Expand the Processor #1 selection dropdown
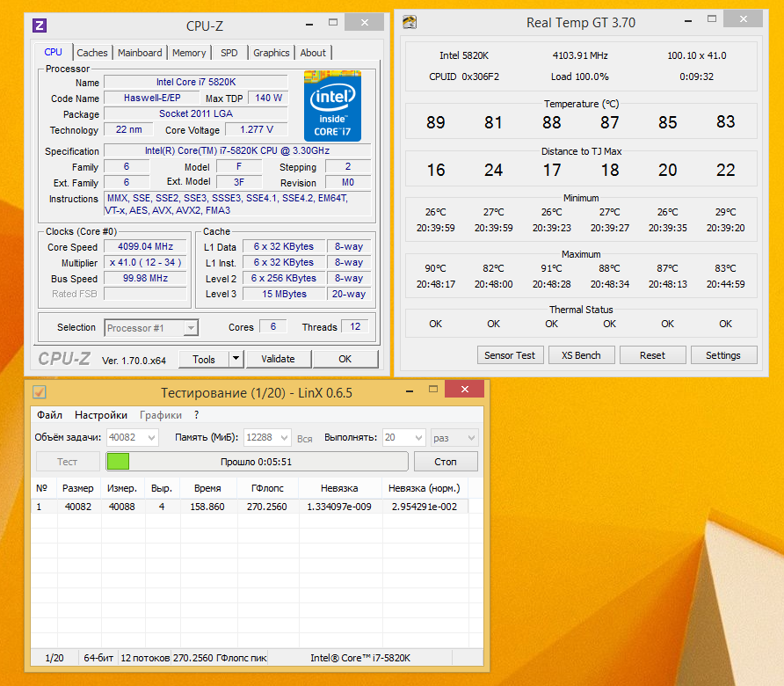 (x=191, y=328)
